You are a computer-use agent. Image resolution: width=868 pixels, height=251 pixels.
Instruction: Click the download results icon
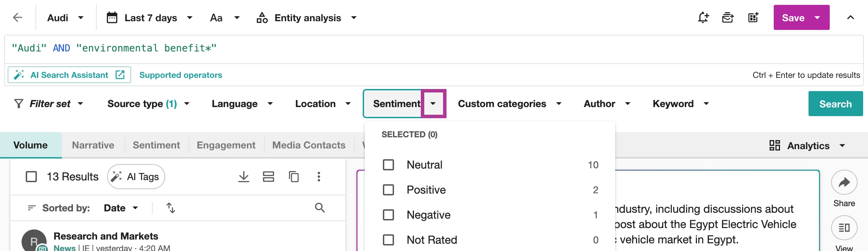(x=244, y=177)
